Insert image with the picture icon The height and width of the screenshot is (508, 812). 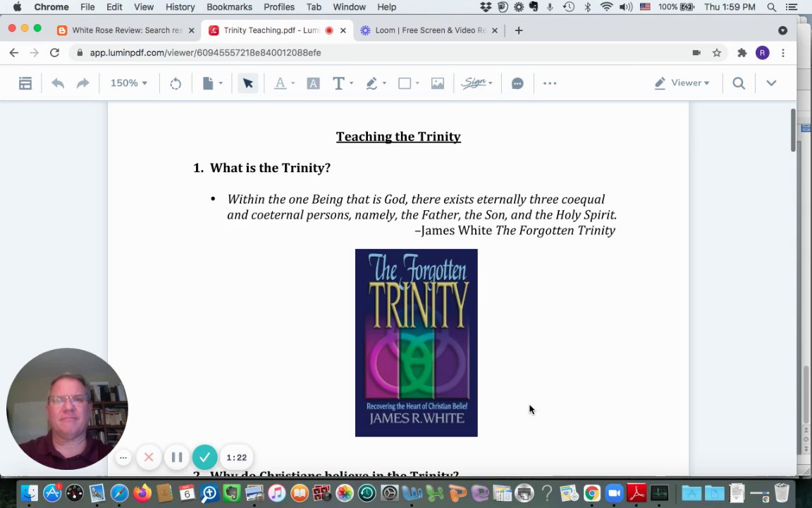(x=438, y=83)
